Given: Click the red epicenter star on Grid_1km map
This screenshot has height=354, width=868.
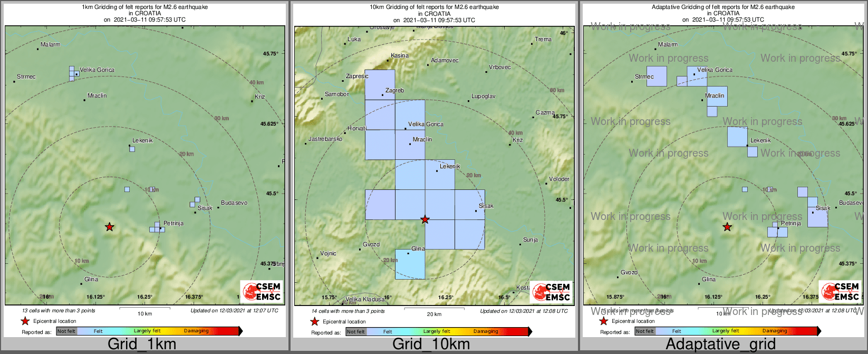Looking at the screenshot, I should pos(109,227).
